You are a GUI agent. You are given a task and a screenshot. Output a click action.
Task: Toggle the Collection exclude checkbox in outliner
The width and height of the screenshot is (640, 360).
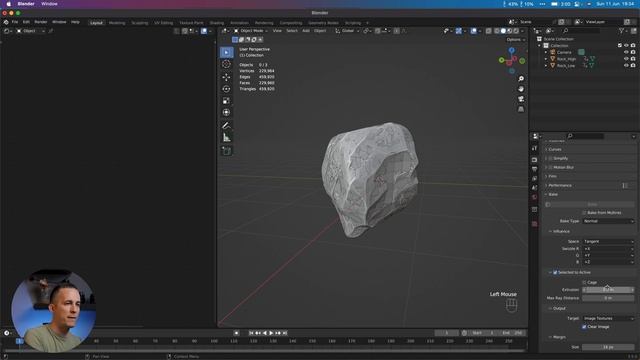[620, 45]
